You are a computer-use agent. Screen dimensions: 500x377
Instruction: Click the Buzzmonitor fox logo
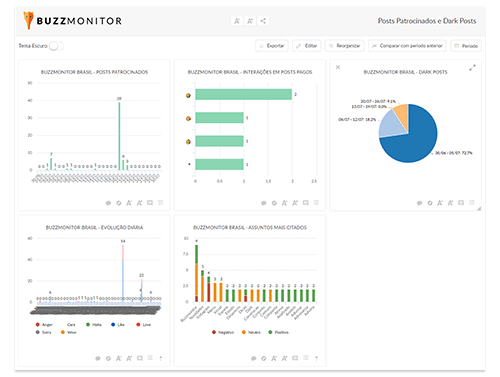pos(28,20)
